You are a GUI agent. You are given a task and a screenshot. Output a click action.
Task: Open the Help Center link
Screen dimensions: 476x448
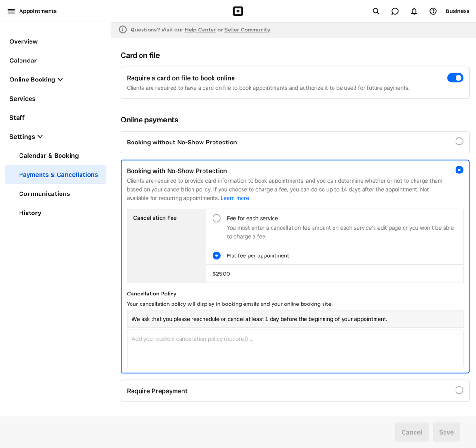click(200, 30)
